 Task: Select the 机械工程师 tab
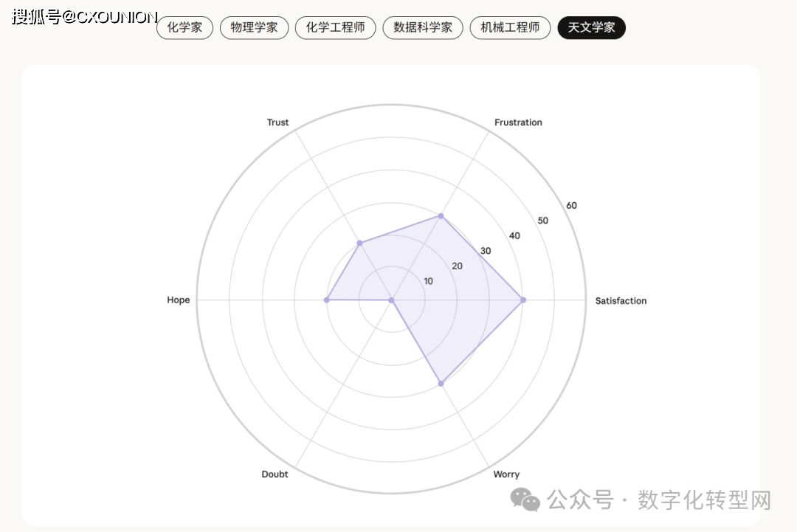coord(510,28)
